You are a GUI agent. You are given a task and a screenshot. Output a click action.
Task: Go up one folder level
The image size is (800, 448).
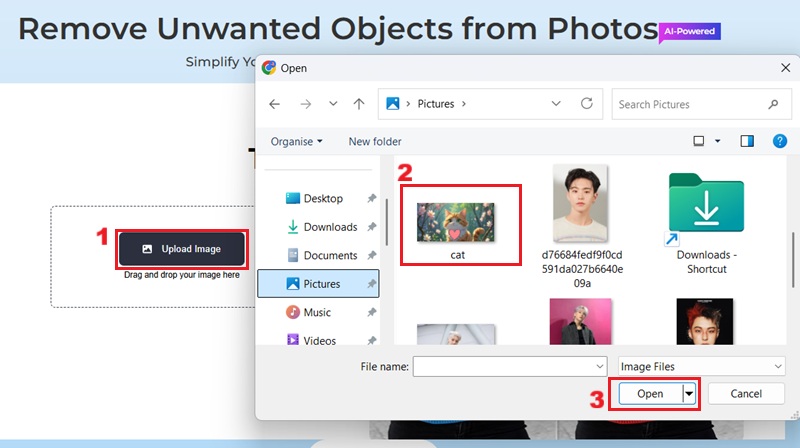[359, 104]
